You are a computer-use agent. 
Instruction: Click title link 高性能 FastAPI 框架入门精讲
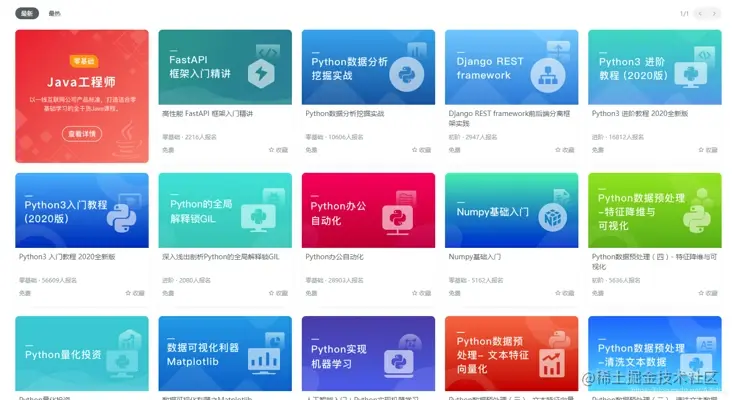207,113
